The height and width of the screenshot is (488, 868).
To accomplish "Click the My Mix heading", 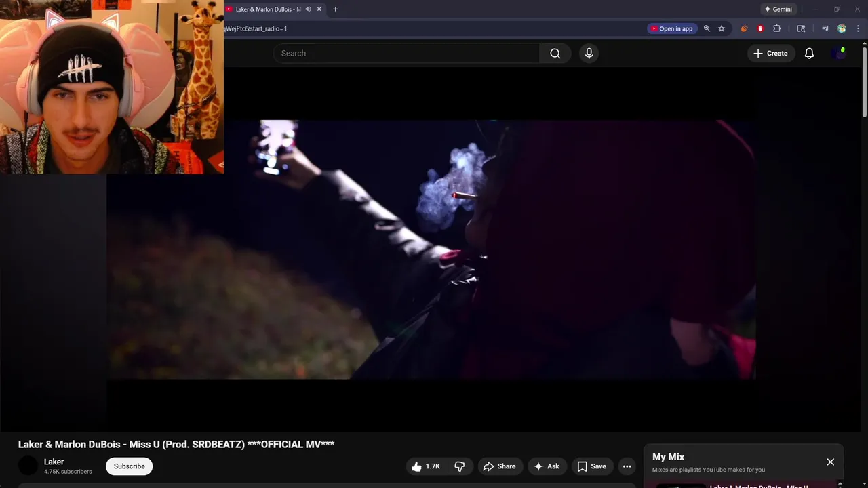I will (x=668, y=457).
